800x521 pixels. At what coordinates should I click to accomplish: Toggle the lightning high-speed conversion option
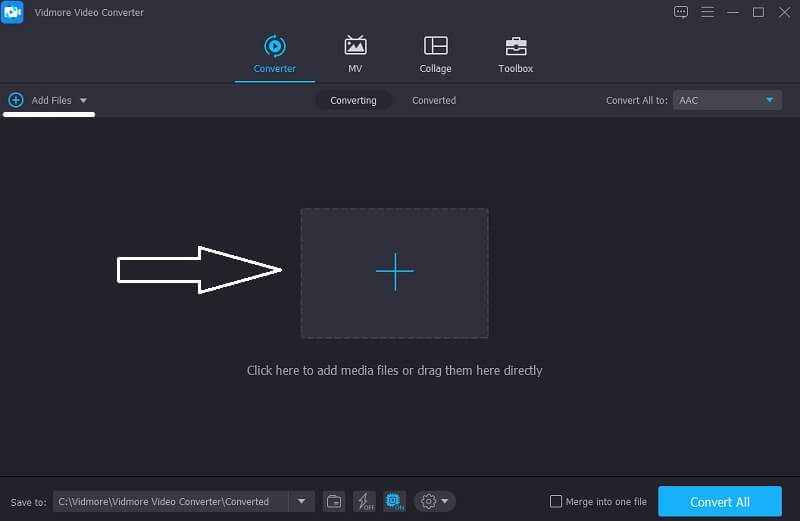(x=364, y=501)
